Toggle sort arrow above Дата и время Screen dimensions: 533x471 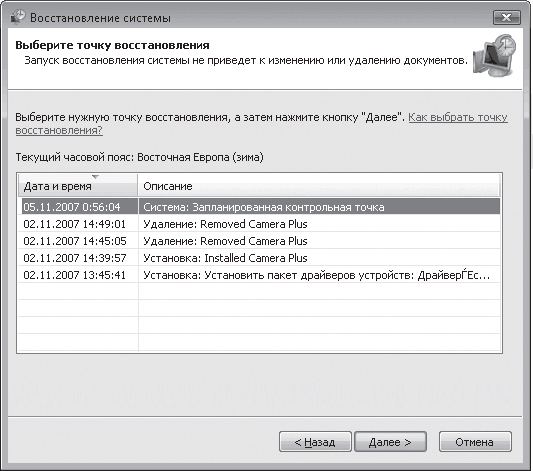coord(95,177)
